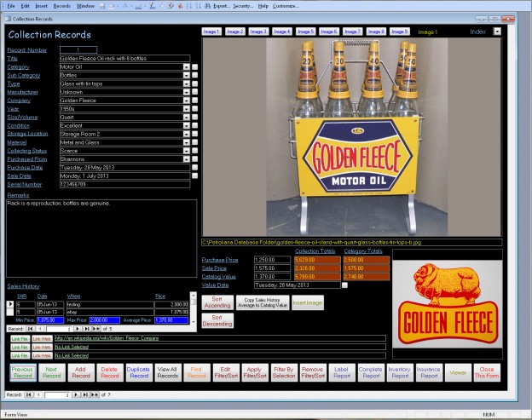Screen dimensions: 532x420
Task: Click the Next Record button
Action: (51, 372)
